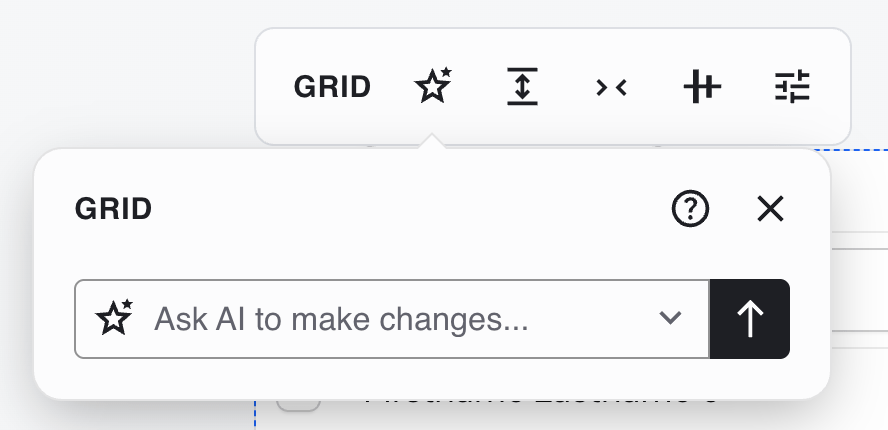This screenshot has width=888, height=430.
Task: Click the GRID label in the toolbar
Action: click(x=332, y=88)
